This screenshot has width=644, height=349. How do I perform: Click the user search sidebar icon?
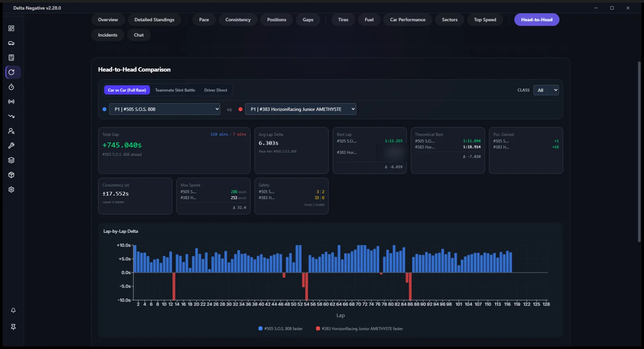(11, 131)
